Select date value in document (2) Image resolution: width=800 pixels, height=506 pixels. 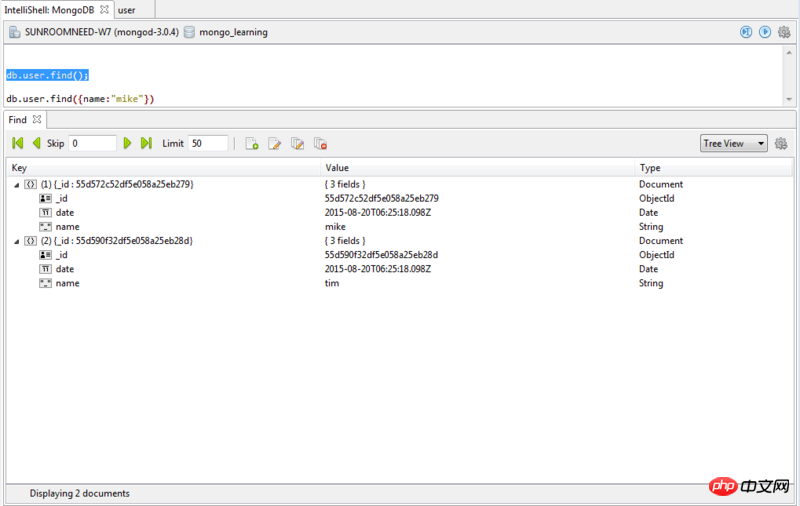[378, 269]
